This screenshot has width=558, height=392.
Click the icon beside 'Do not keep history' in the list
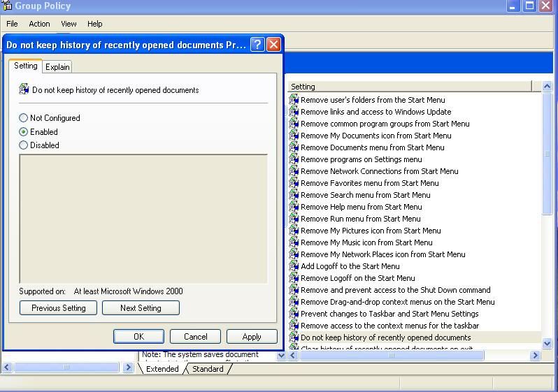pos(294,337)
